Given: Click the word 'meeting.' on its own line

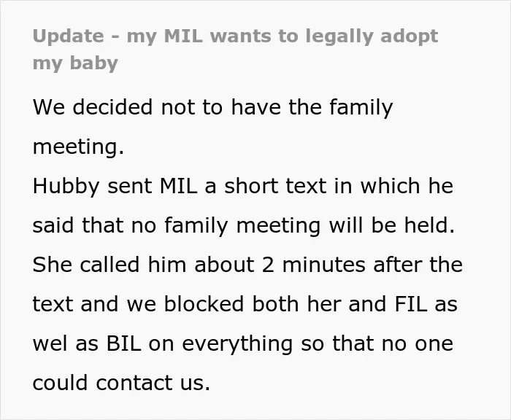Looking at the screenshot, I should 78,147.
